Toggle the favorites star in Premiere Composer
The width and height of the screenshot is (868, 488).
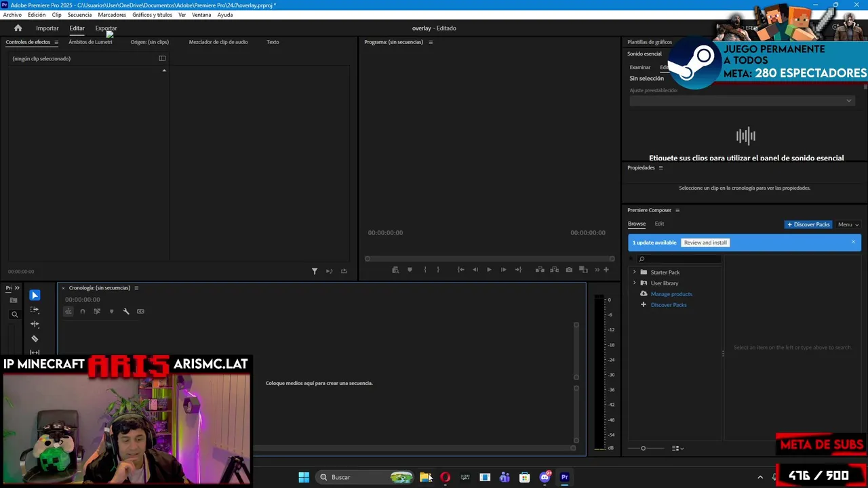(632, 259)
